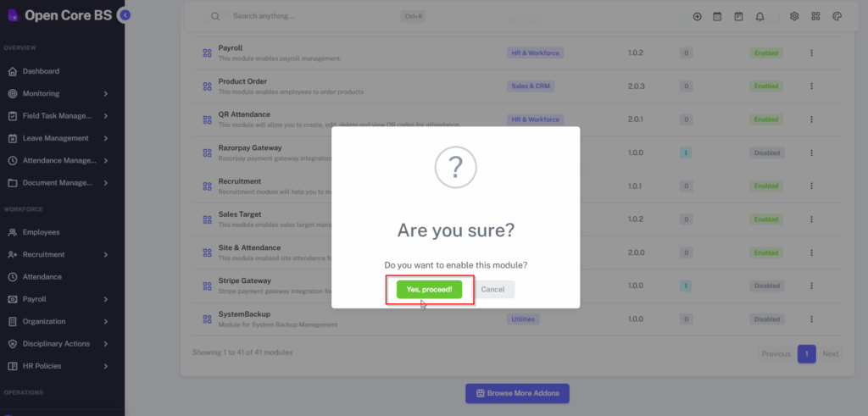
Task: Confirm with Yes, proceed! button
Action: (429, 289)
